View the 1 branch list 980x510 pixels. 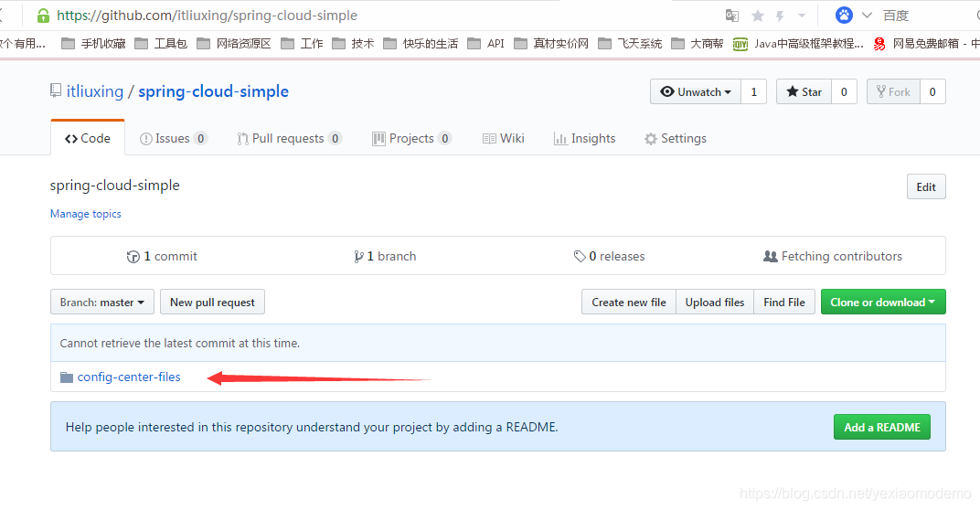click(x=385, y=256)
